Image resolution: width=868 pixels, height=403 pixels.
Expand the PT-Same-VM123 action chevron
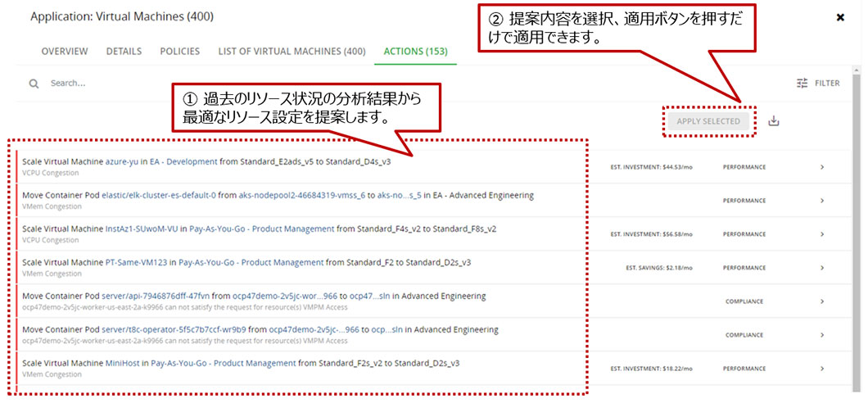click(x=821, y=268)
